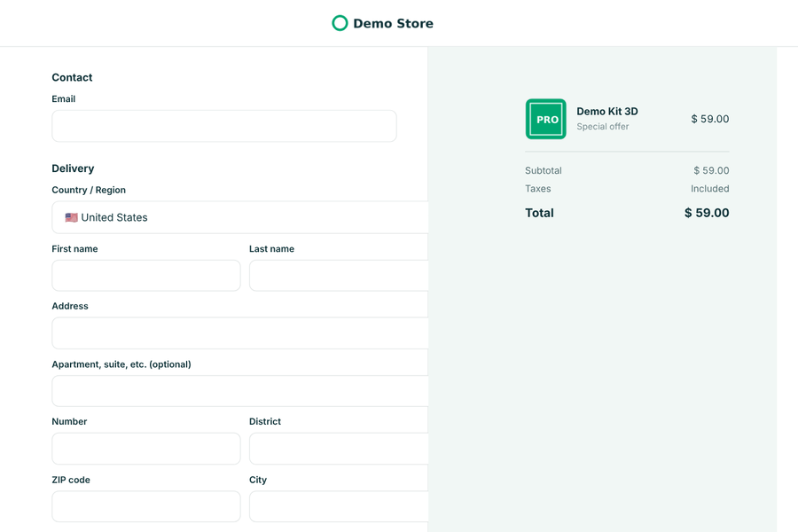Click the Country / Region label

click(89, 190)
